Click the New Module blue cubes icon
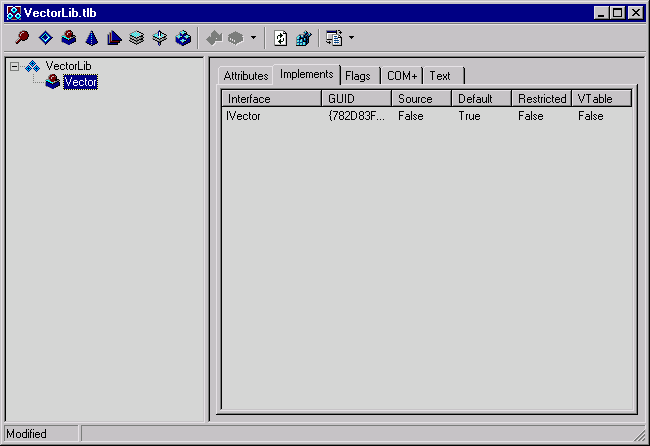This screenshot has width=650, height=446. tap(183, 38)
